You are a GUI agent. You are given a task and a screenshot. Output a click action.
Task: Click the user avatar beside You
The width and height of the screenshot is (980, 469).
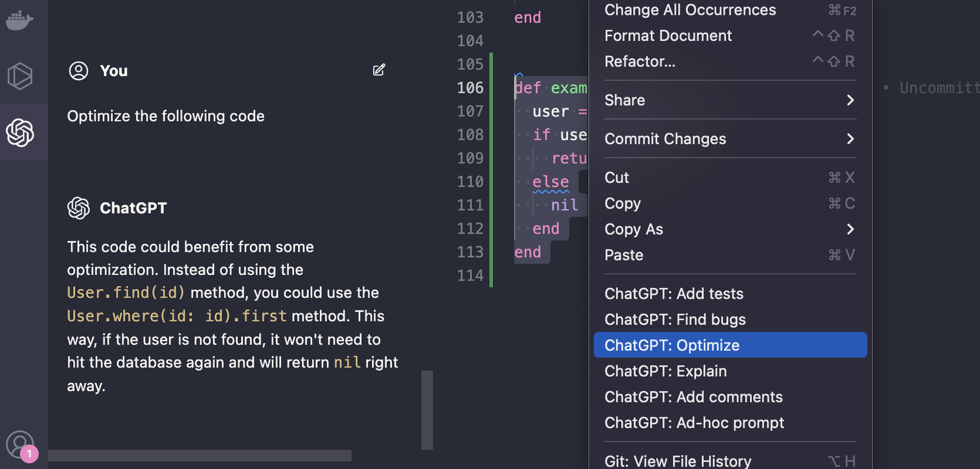[x=78, y=71]
